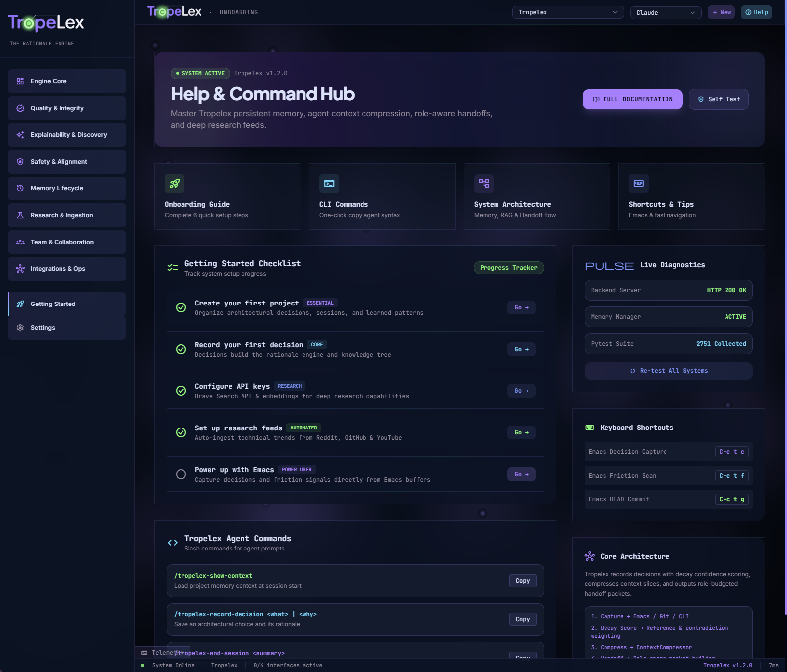
Task: Click the Getting Started rocket icon in sidebar
Action: coord(20,304)
